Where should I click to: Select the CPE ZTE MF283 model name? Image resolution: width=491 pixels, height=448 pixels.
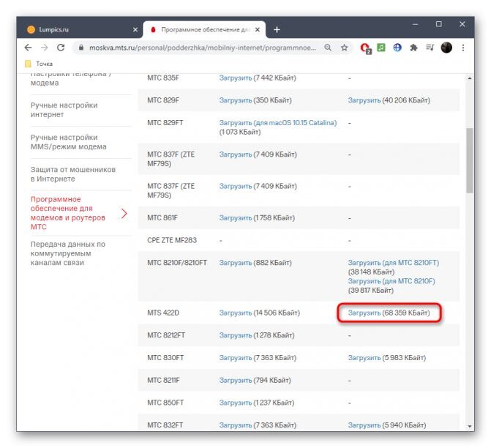point(172,240)
